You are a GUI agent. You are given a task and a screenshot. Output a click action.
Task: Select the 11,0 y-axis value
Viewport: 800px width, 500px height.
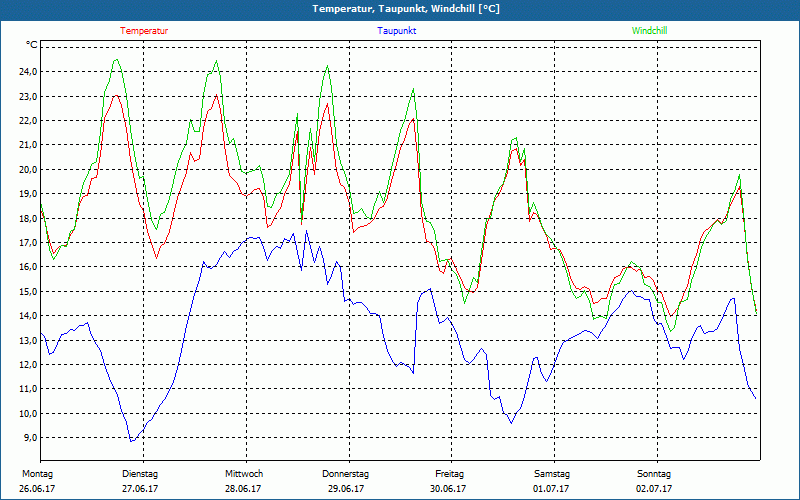[x=28, y=389]
